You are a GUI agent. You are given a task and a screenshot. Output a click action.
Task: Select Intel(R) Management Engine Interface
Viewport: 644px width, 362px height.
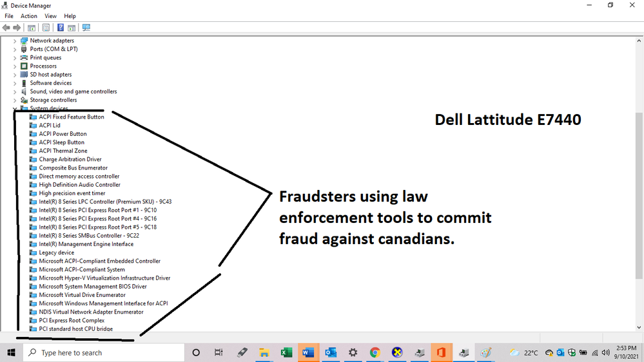[x=86, y=244]
